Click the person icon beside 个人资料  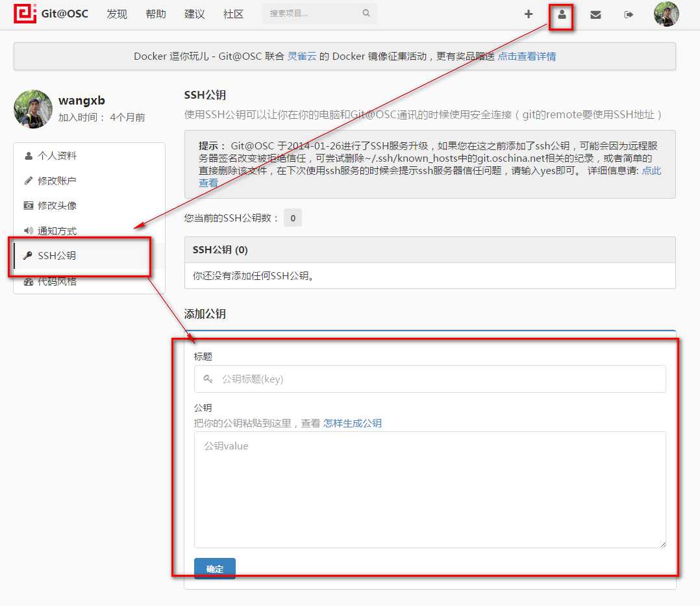pyautogui.click(x=29, y=156)
